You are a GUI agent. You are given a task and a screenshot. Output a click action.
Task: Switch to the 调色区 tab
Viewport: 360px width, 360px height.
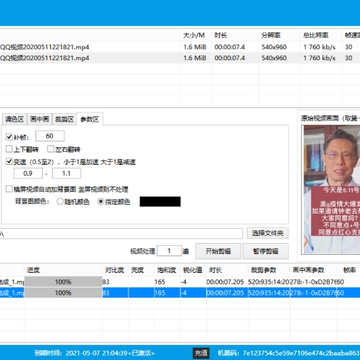coord(14,119)
